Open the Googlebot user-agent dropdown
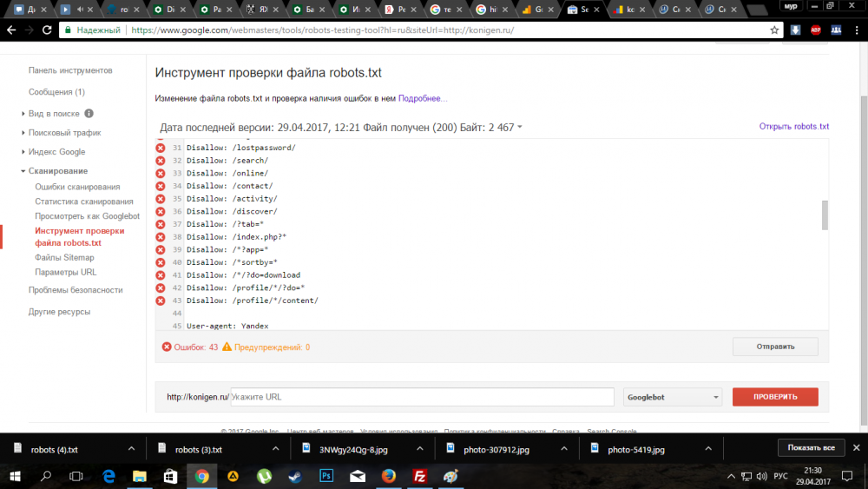This screenshot has width=868, height=489. pyautogui.click(x=673, y=397)
